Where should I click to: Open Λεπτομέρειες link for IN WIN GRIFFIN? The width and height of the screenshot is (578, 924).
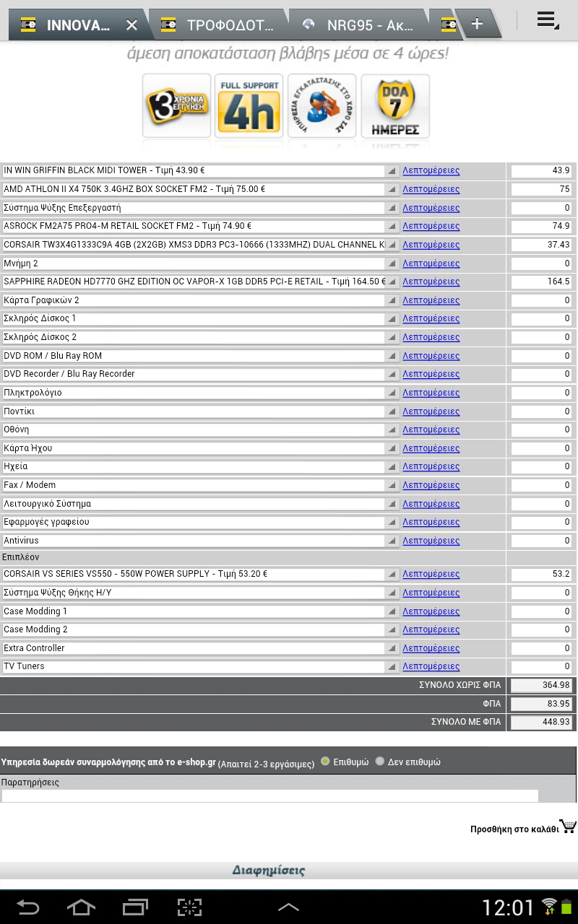click(431, 171)
